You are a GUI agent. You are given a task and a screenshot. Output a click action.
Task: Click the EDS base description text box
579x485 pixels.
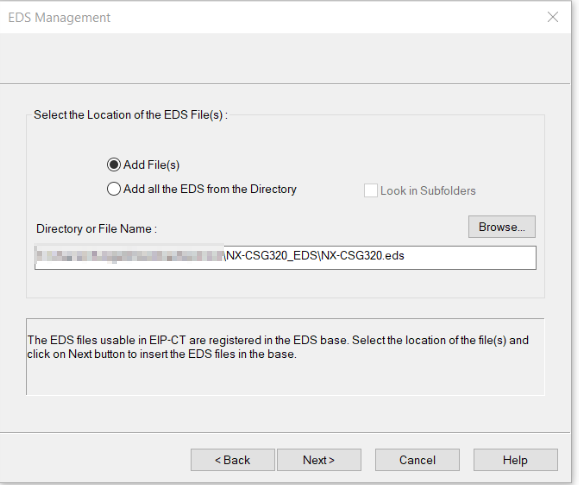pos(285,356)
